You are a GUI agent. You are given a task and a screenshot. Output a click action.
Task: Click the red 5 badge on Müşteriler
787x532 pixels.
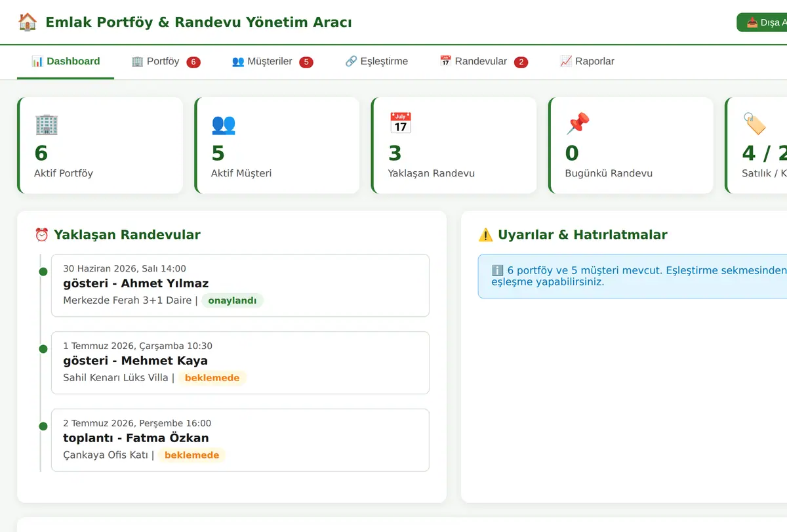pos(306,62)
